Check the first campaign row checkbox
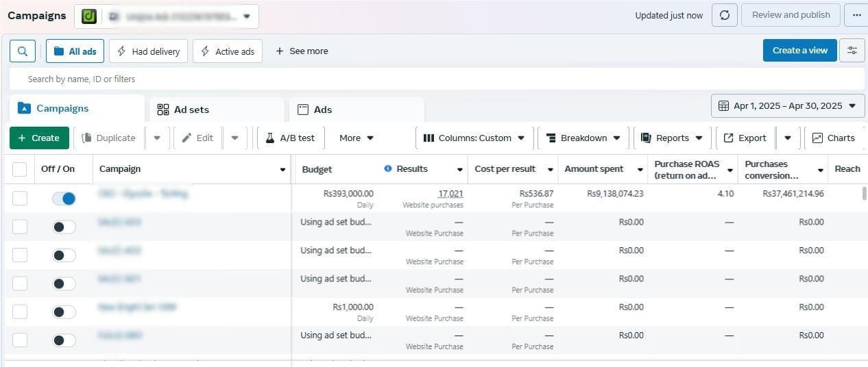Screen dimensions: 868x367 click(20, 199)
